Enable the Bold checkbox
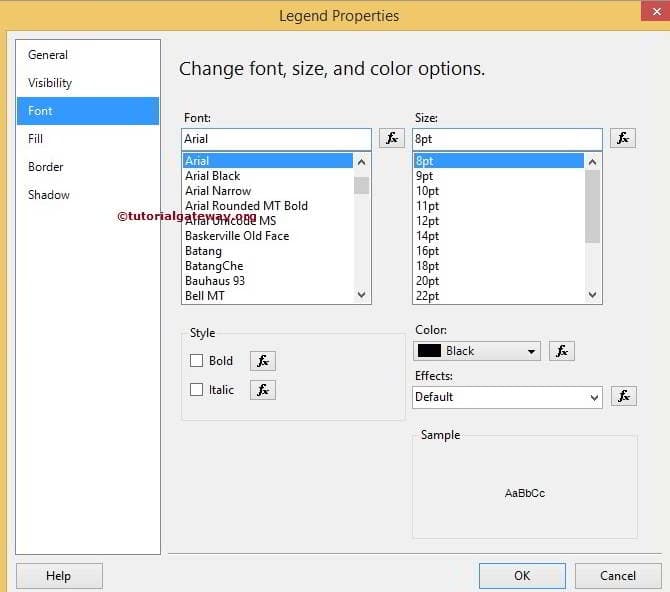Screen dimensions: 670x592 pyautogui.click(x=197, y=361)
